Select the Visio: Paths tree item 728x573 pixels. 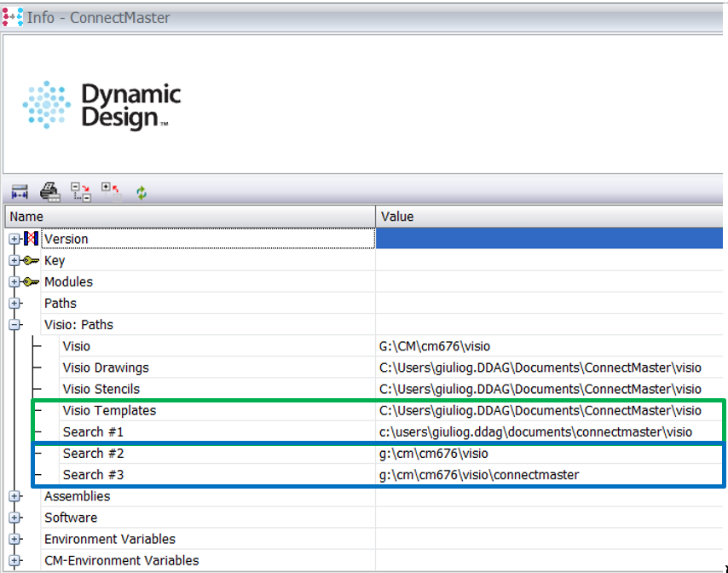point(78,325)
